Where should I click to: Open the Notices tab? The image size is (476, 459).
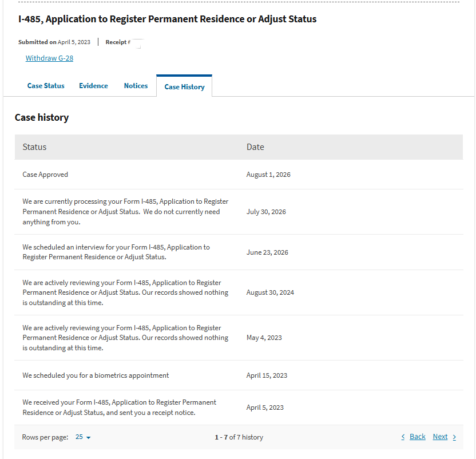(x=136, y=86)
